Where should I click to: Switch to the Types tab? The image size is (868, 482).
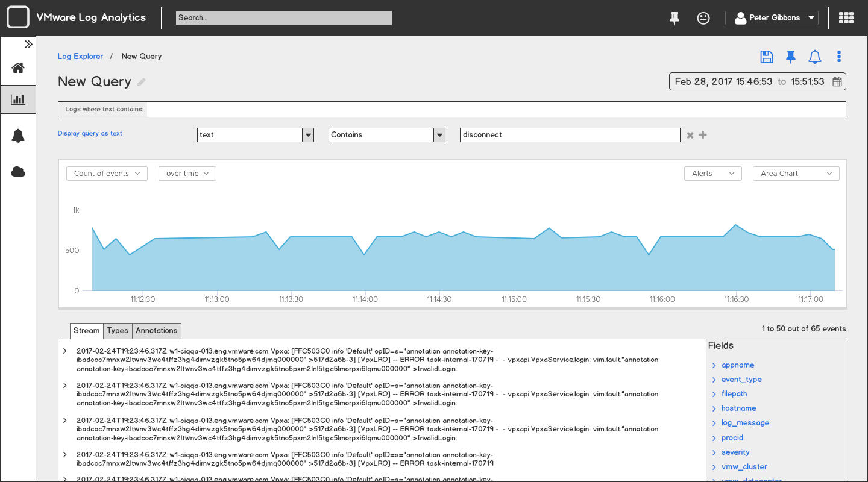(118, 331)
